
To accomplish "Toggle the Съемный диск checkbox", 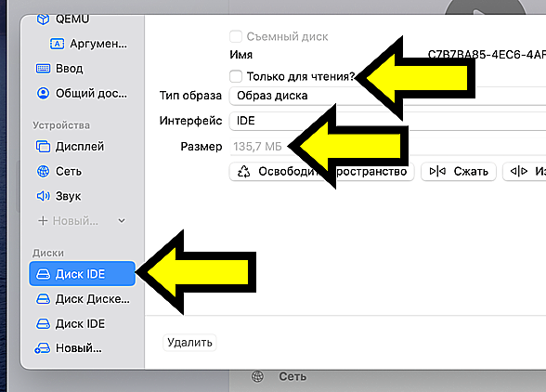I will tap(236, 36).
